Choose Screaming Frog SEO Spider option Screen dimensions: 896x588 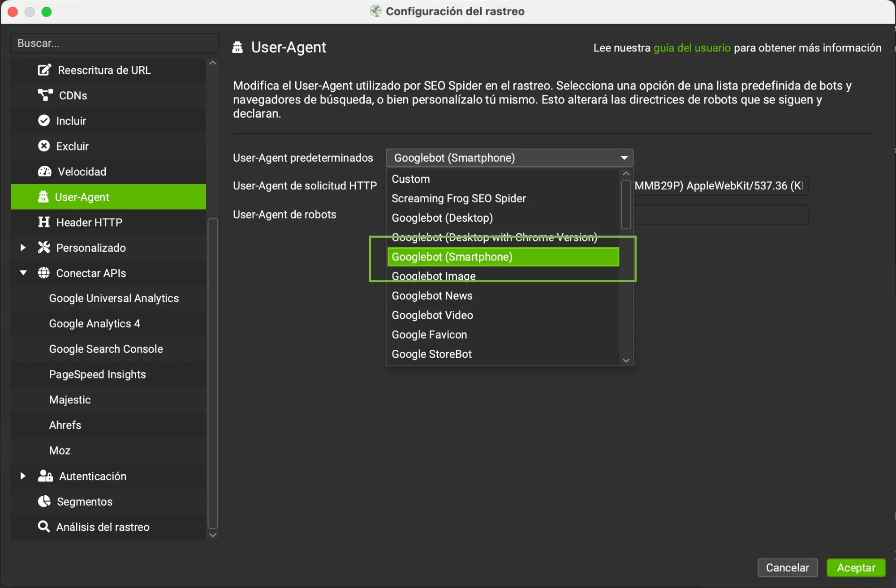pos(458,198)
